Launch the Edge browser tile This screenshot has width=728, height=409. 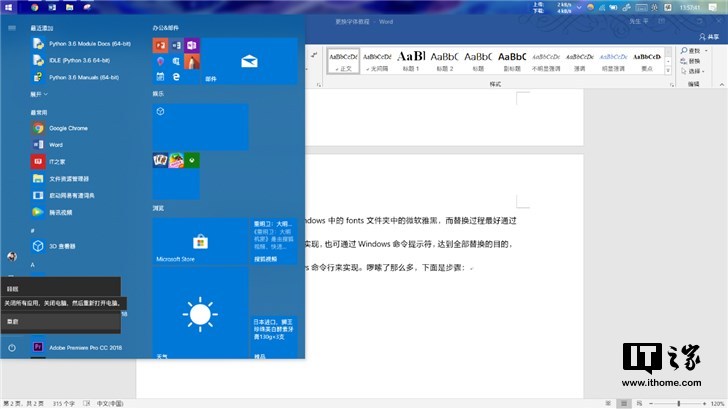point(176,77)
